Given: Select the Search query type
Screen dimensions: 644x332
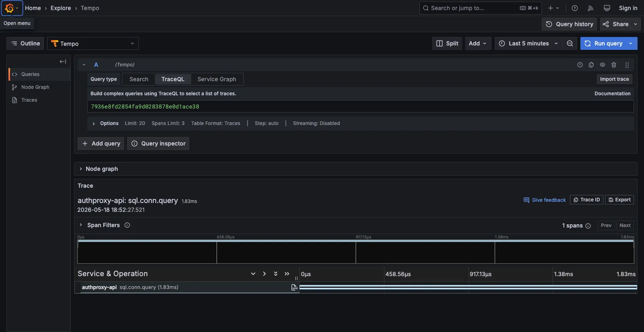Looking at the screenshot, I should pos(139,79).
